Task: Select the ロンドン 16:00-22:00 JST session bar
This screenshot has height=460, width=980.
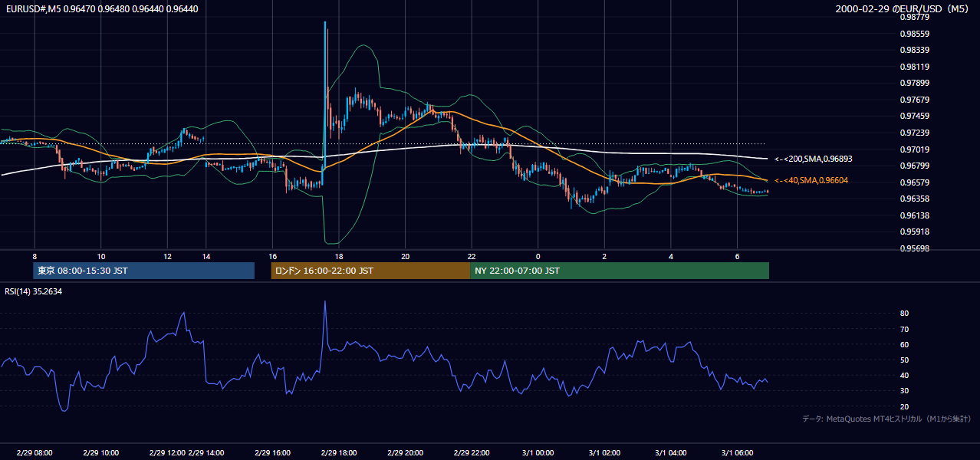Action: pos(370,271)
